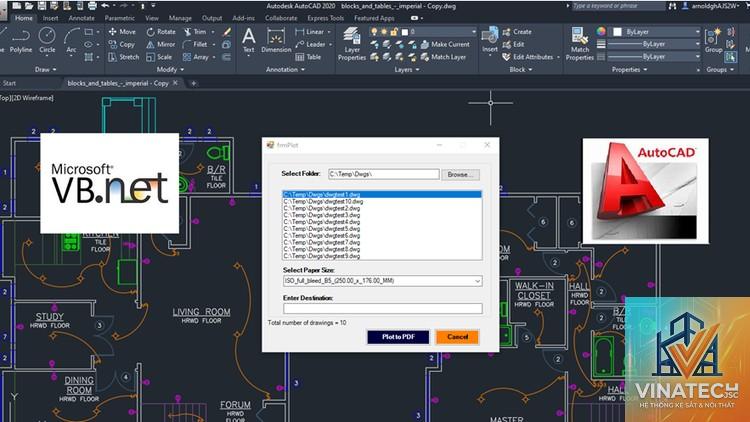Activate the Scale tool
The image size is (750, 422).
click(159, 56)
